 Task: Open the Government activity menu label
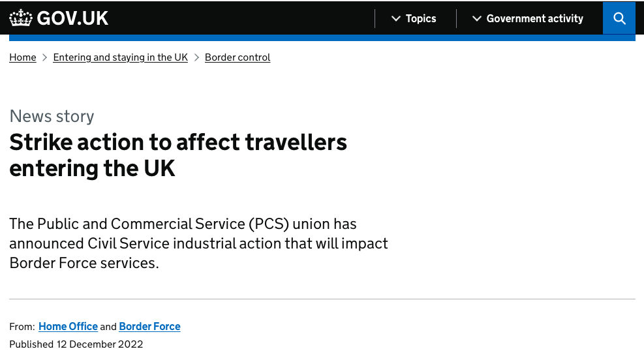coord(535,18)
